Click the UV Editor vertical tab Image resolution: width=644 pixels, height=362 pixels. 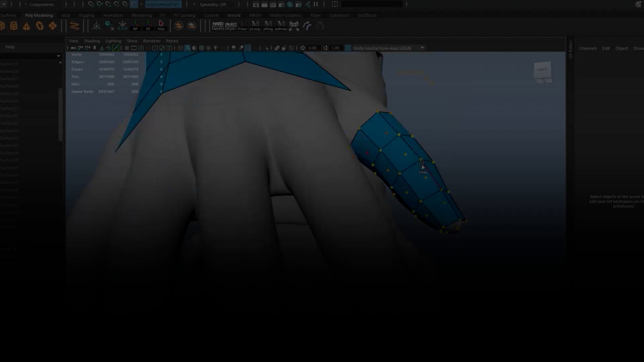pyautogui.click(x=571, y=50)
